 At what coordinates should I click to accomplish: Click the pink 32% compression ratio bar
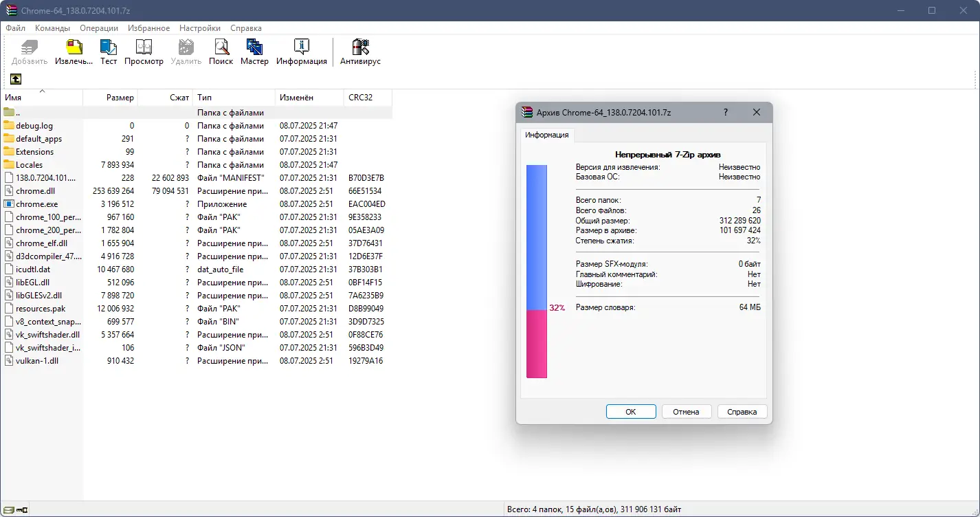click(x=537, y=344)
